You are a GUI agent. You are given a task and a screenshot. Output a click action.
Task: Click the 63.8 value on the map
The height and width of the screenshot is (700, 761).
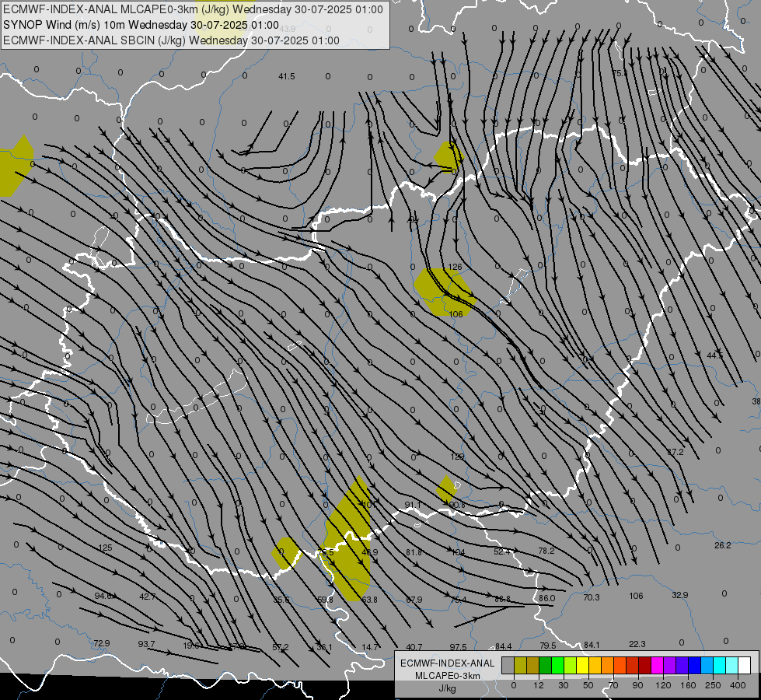pyautogui.click(x=369, y=600)
